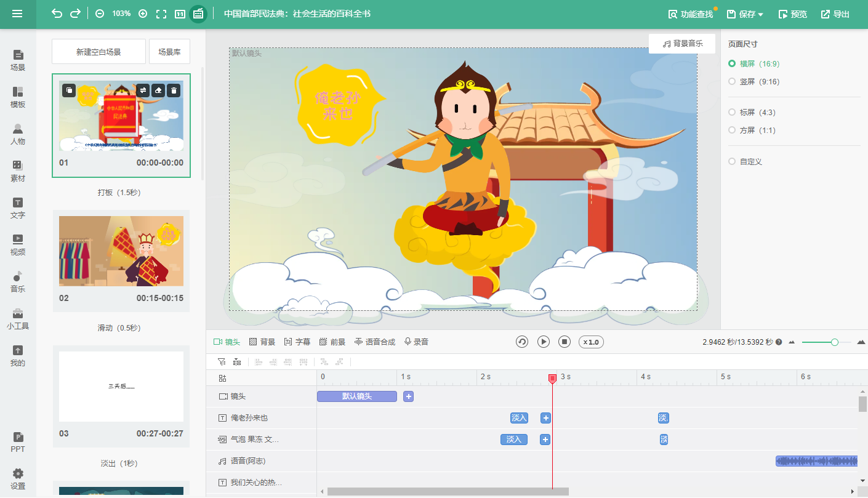
Task: Select 横屏 (16:9) page size
Action: (753, 63)
